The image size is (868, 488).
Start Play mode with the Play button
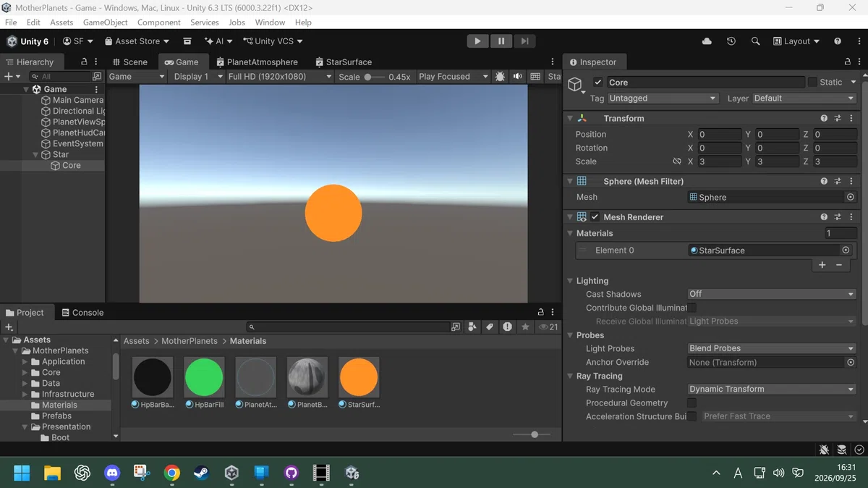click(477, 41)
